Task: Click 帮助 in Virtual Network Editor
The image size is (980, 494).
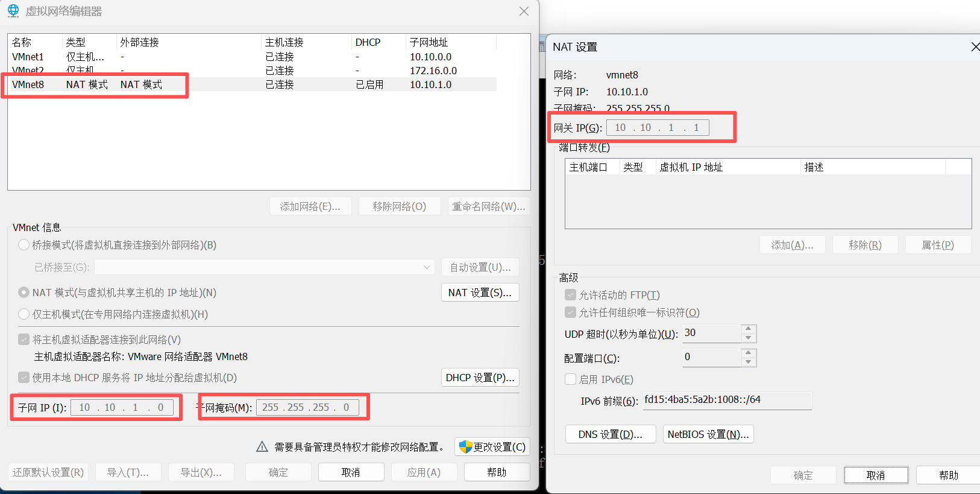Action: 497,472
